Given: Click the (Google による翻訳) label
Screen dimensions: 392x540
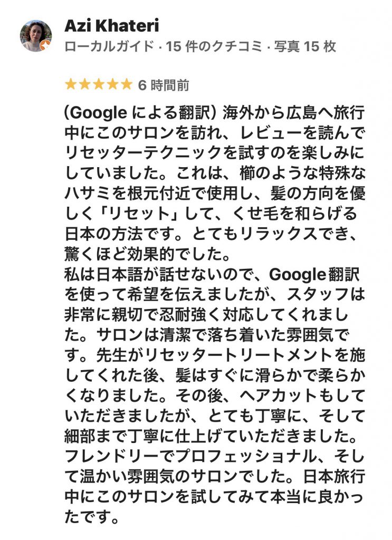Looking at the screenshot, I should [x=140, y=113].
